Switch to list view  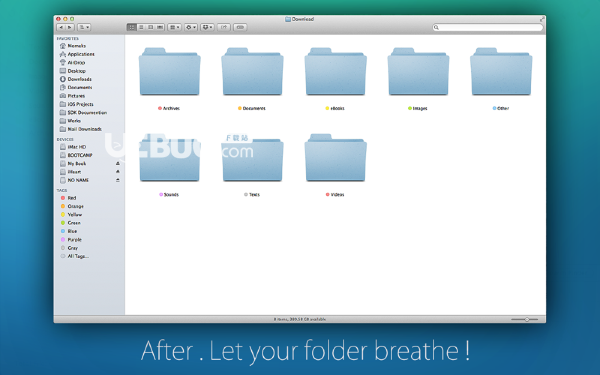coord(141,28)
